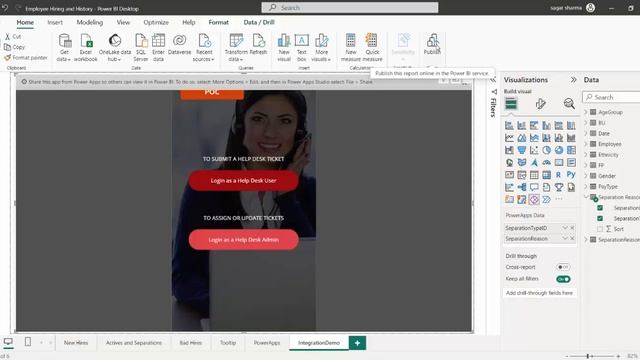Switch to Actives and Separations page
Image resolution: width=640 pixels, height=360 pixels.
[x=134, y=343]
